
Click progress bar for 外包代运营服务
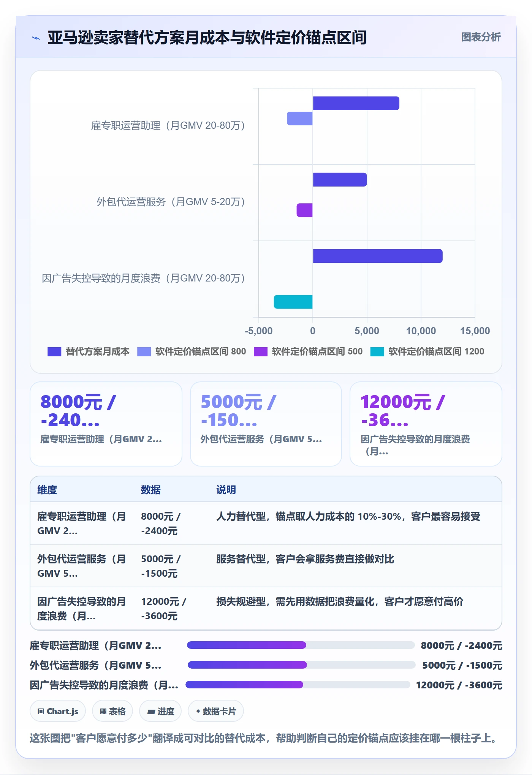click(x=301, y=665)
